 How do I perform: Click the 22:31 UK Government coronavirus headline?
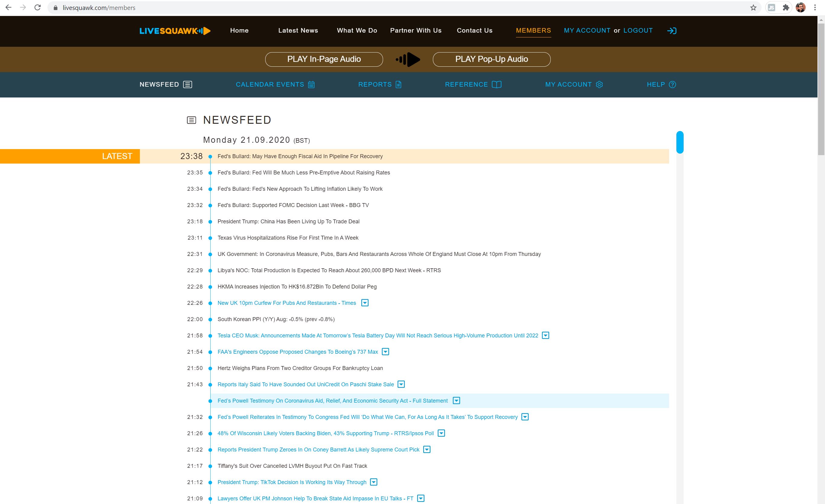click(379, 254)
